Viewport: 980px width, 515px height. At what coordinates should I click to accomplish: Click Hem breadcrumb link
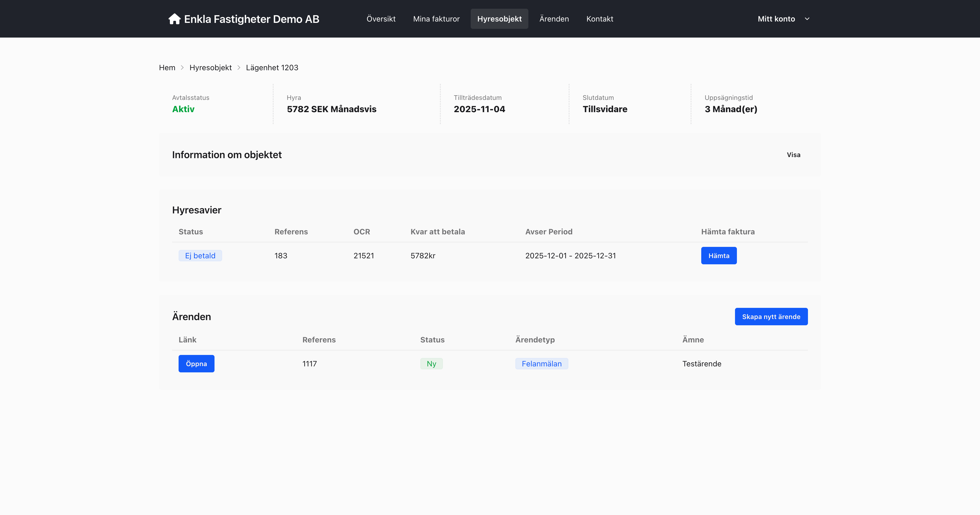click(167, 68)
